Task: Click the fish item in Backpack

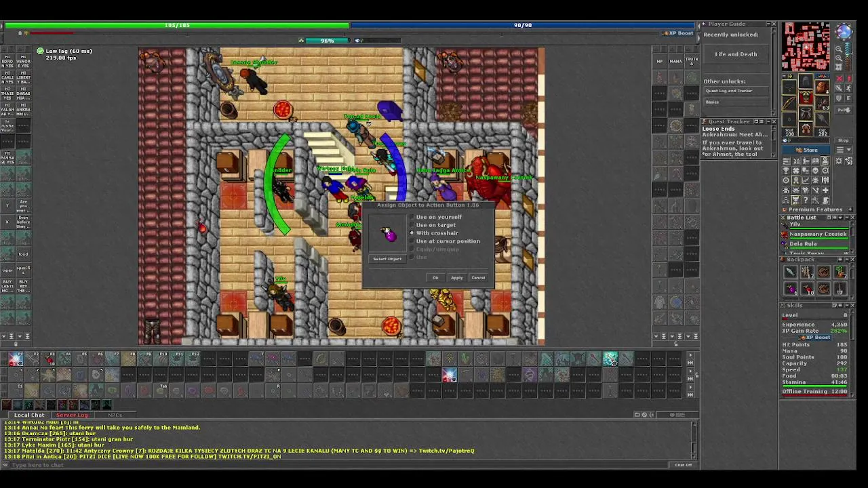Action: [791, 272]
